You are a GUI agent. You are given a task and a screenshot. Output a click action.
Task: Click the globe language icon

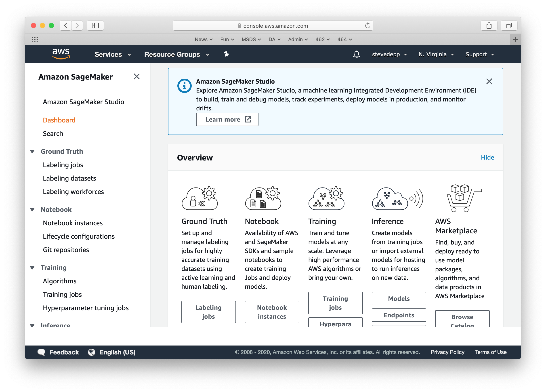pyautogui.click(x=91, y=352)
